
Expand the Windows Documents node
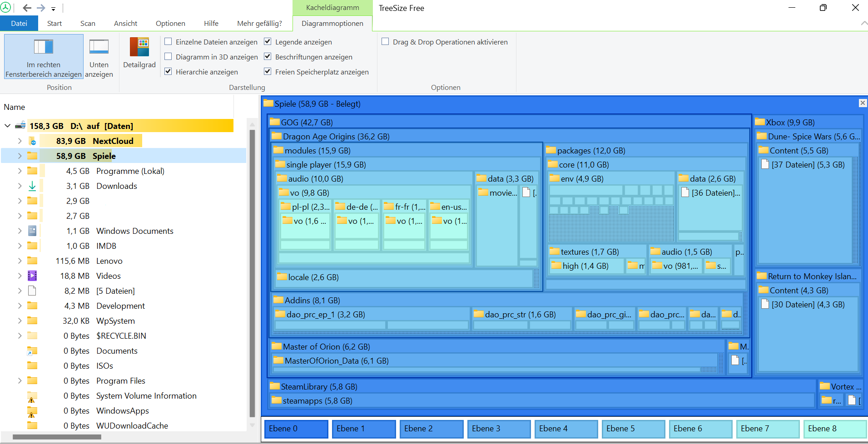click(20, 231)
